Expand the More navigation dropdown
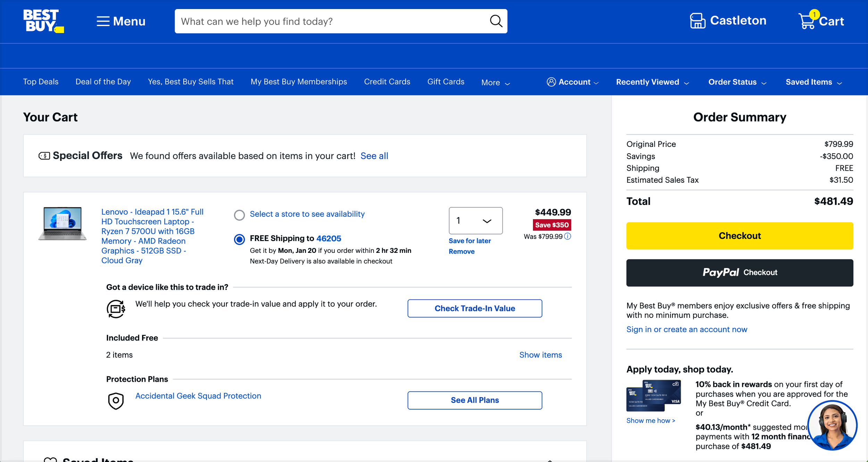Screen dimensions: 868x462 [x=495, y=83]
